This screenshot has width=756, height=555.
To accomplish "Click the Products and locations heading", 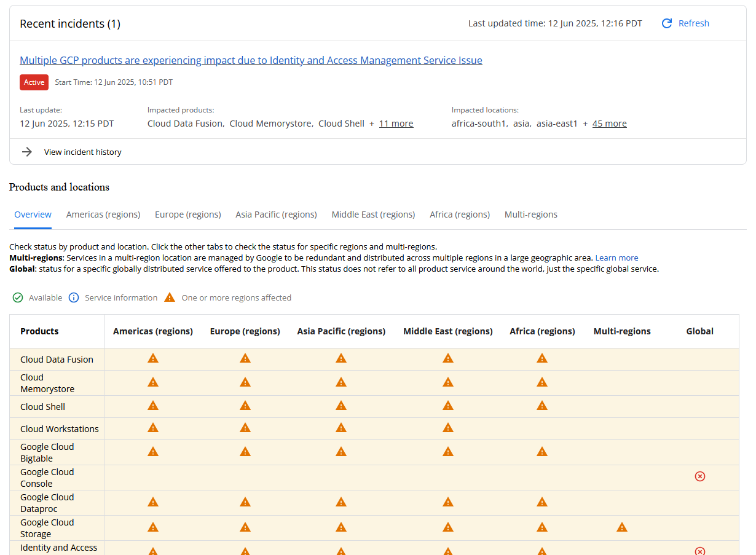I will (x=60, y=187).
